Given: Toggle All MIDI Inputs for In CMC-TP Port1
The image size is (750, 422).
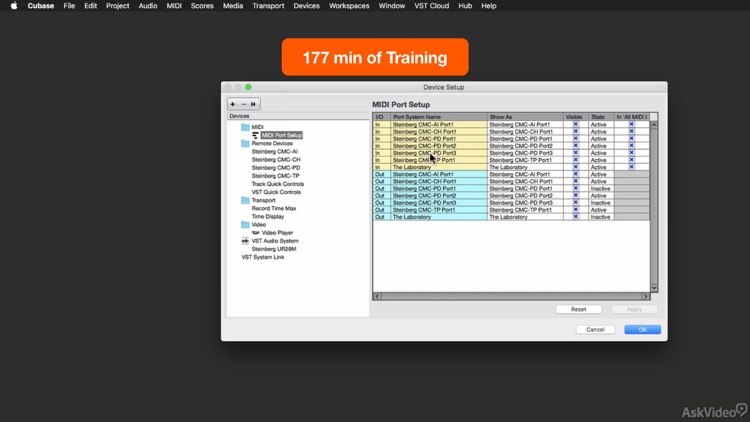Looking at the screenshot, I should [x=631, y=160].
